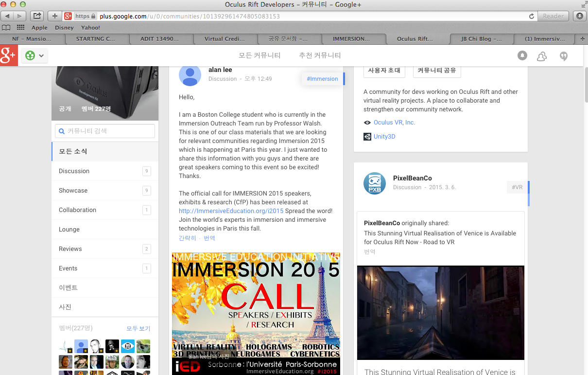Click 모두 보기 to view all members
The image size is (588, 375).
pyautogui.click(x=138, y=328)
